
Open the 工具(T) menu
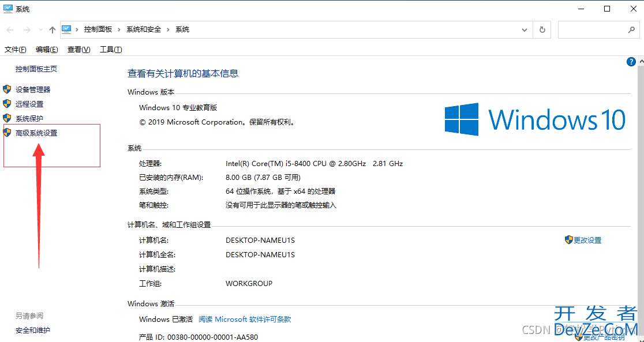pos(111,49)
